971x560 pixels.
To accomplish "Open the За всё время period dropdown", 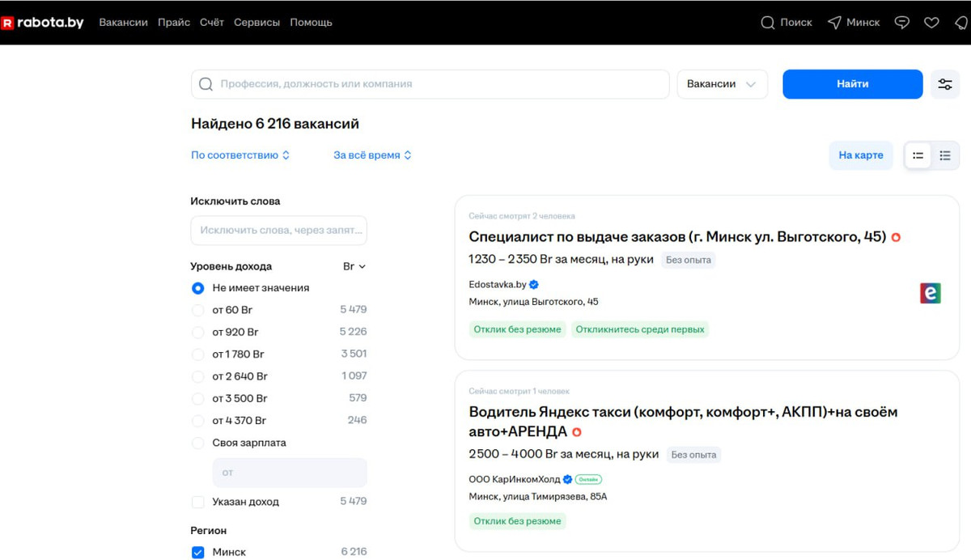I will coord(372,155).
